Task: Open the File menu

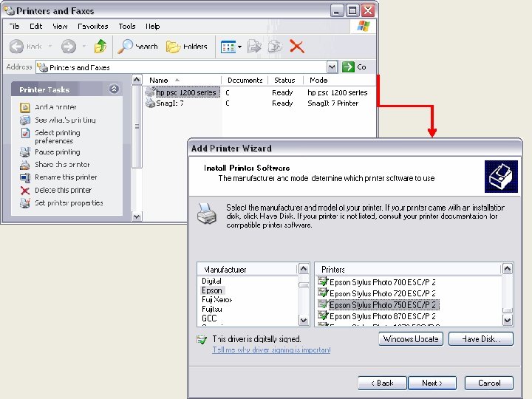Action: (x=14, y=26)
